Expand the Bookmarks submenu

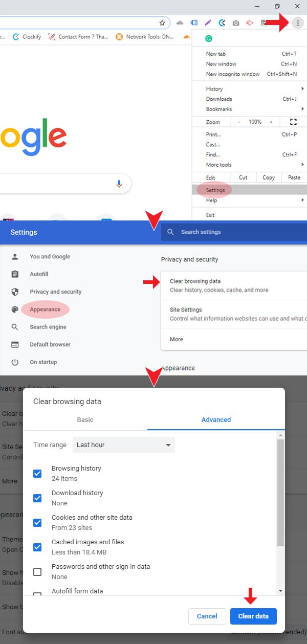tap(218, 109)
